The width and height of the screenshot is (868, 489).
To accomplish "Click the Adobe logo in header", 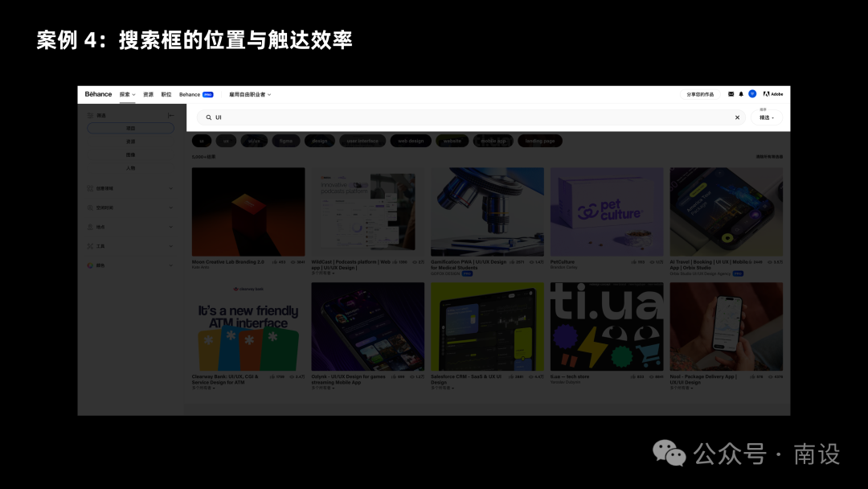I will click(773, 94).
